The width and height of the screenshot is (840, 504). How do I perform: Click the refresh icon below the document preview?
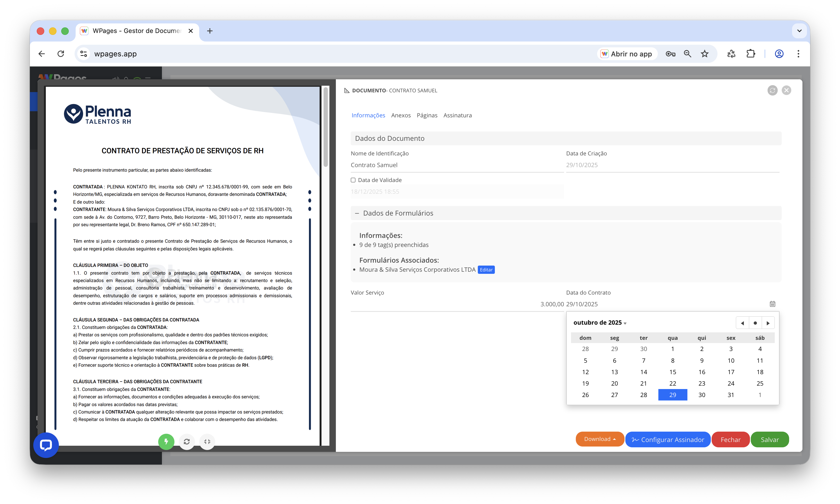click(186, 441)
